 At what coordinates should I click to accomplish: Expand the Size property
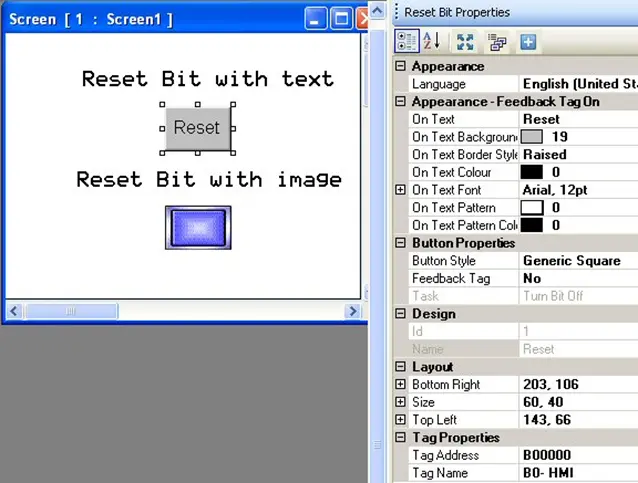[x=400, y=402]
